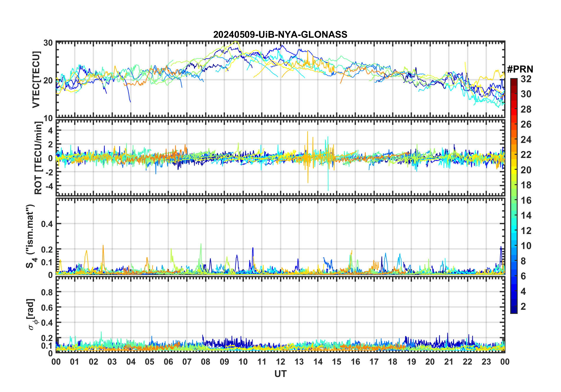Select the 0.6 tick on the sigma-phi axis
The width and height of the screenshot is (561, 392).
click(47, 307)
